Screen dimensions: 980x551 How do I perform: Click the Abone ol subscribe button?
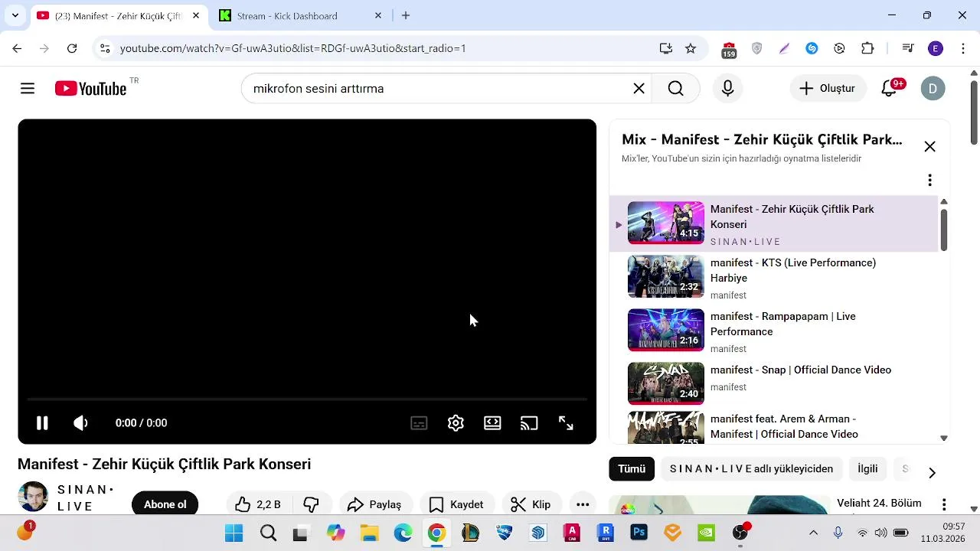165,504
